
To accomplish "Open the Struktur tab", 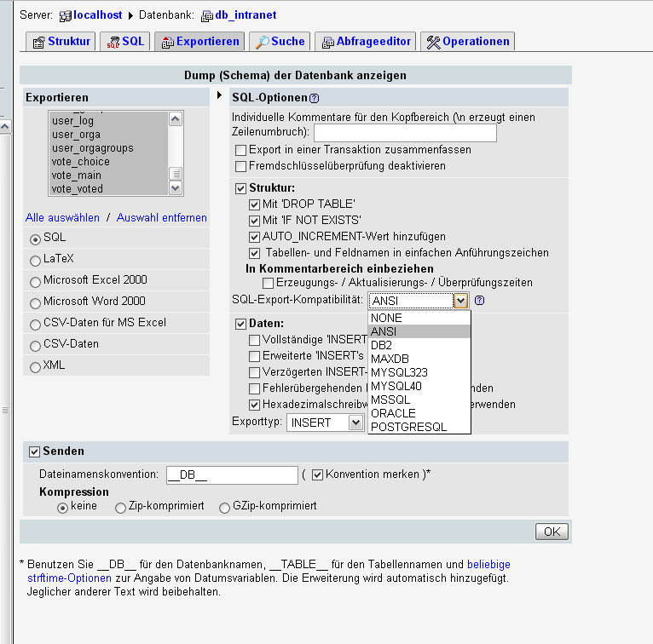I will pyautogui.click(x=61, y=41).
